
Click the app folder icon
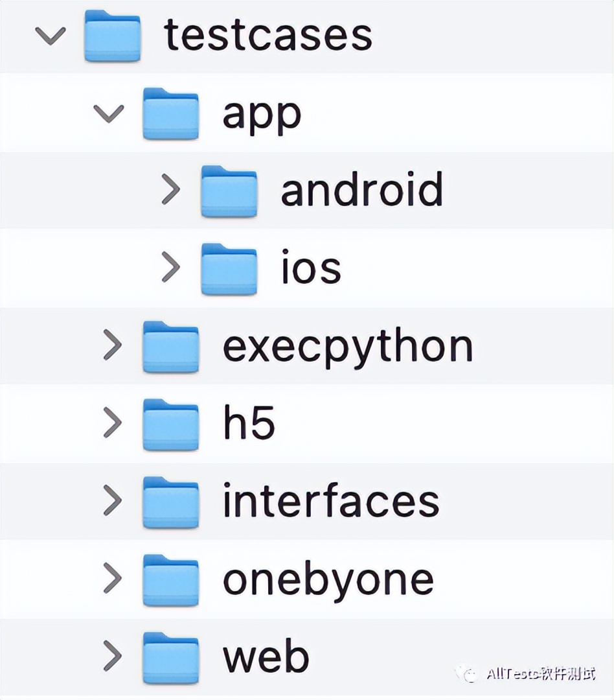click(x=170, y=113)
